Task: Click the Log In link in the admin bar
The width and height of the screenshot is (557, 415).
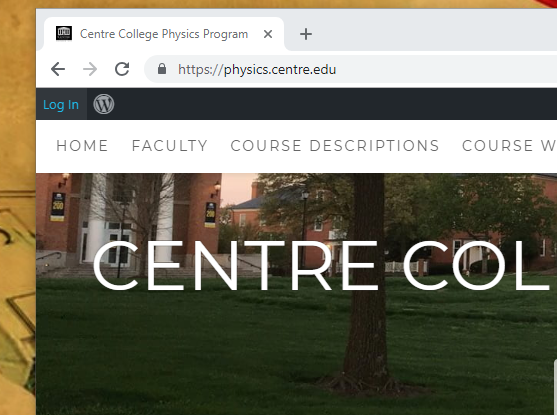Action: pos(61,105)
